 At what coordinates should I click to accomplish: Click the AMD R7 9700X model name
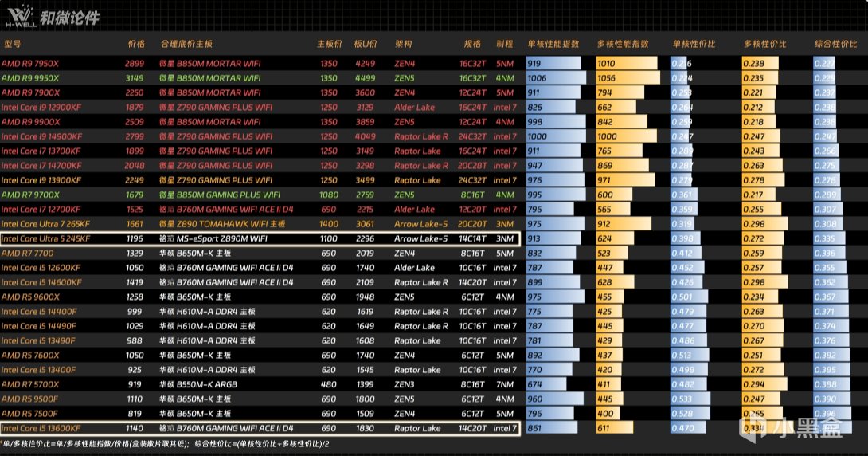[30, 195]
